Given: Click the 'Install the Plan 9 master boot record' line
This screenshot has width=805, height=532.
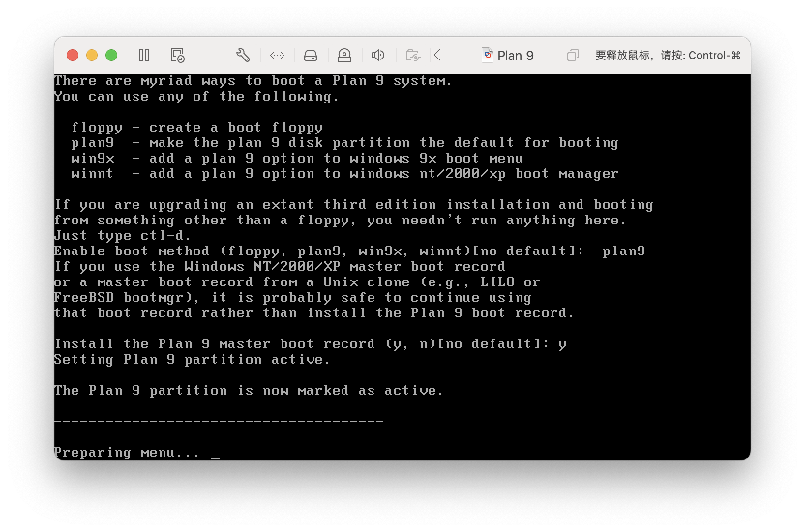Looking at the screenshot, I should [310, 344].
